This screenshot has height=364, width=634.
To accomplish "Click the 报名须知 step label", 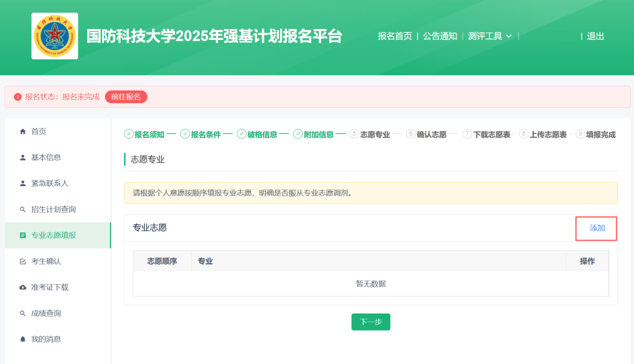I will coord(149,134).
